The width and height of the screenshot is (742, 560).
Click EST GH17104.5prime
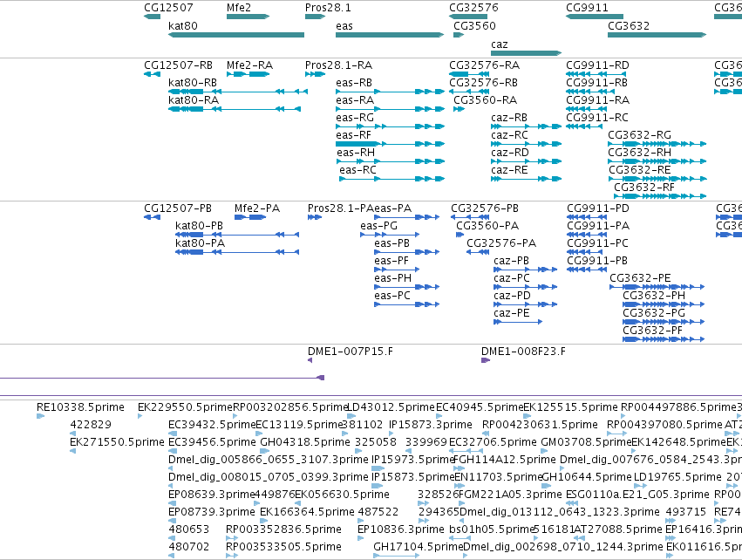(418, 547)
